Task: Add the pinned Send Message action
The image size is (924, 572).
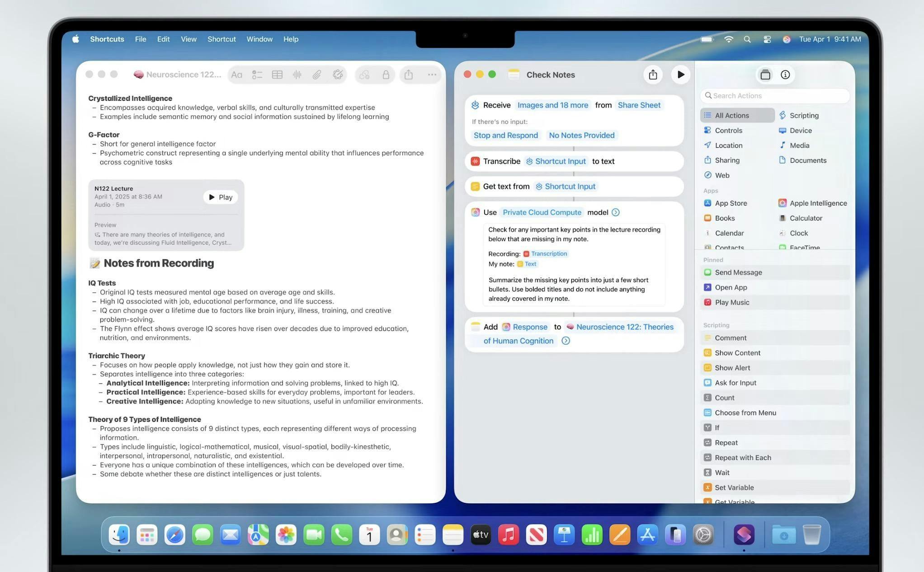Action: tap(775, 272)
